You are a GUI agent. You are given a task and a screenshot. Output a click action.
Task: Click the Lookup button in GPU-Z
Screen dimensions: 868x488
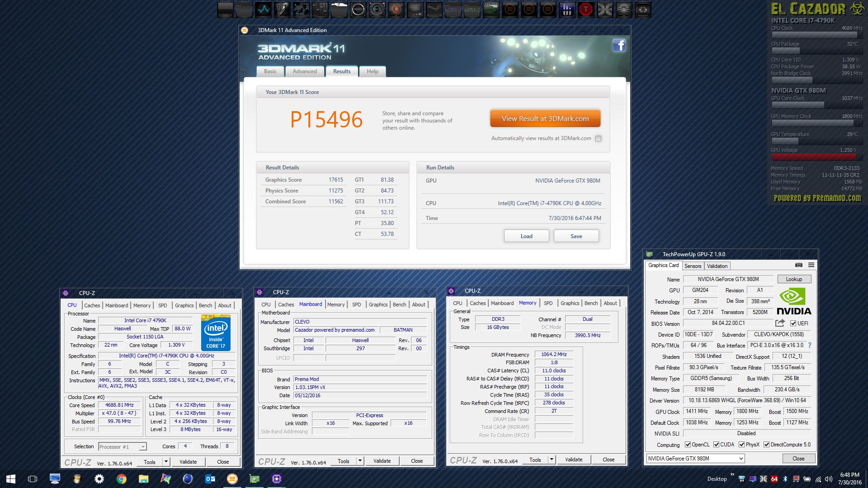point(794,279)
